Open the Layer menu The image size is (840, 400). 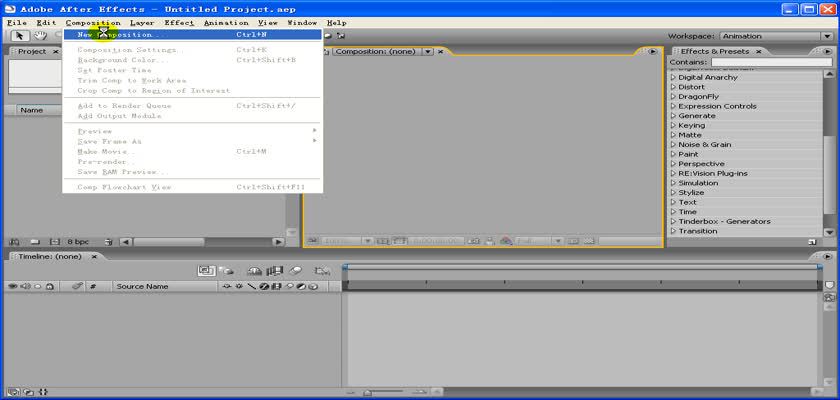coord(142,23)
